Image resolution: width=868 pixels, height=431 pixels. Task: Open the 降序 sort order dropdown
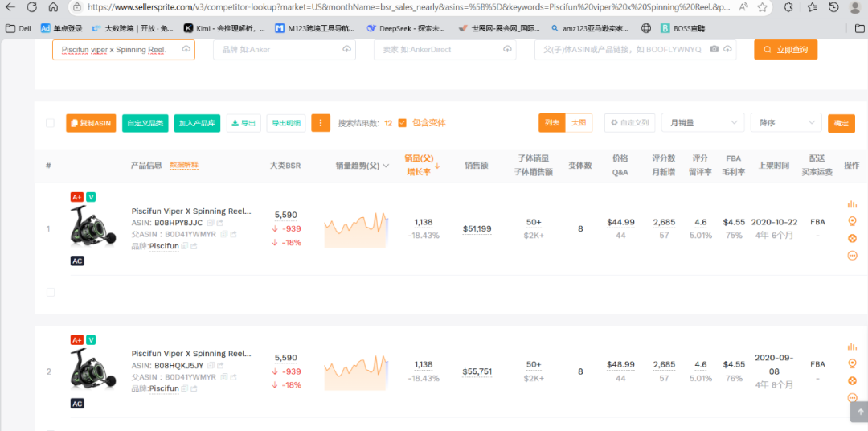tap(785, 123)
